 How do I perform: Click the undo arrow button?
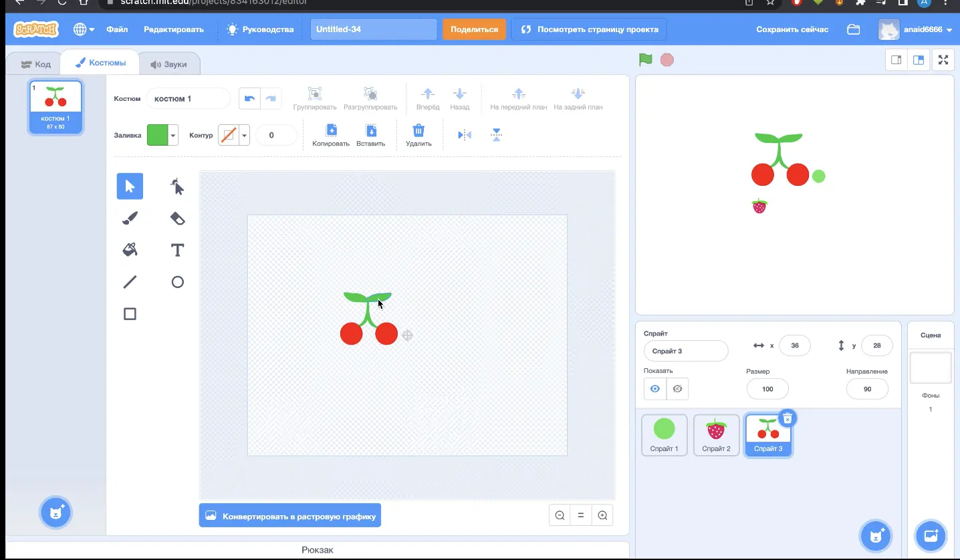pyautogui.click(x=249, y=98)
